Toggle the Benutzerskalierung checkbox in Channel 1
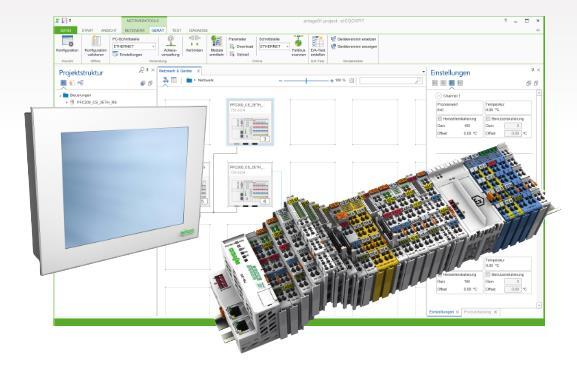Screen dimensions: 577x367 tap(488, 119)
